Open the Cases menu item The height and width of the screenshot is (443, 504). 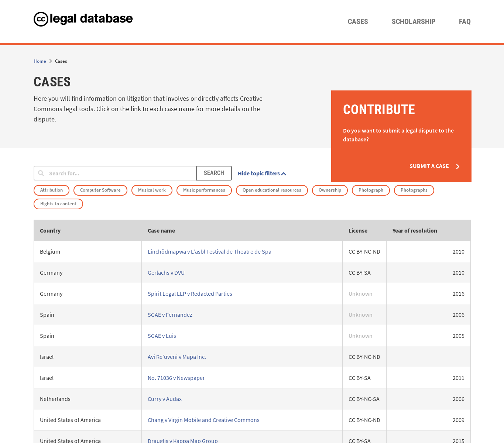[x=357, y=22]
